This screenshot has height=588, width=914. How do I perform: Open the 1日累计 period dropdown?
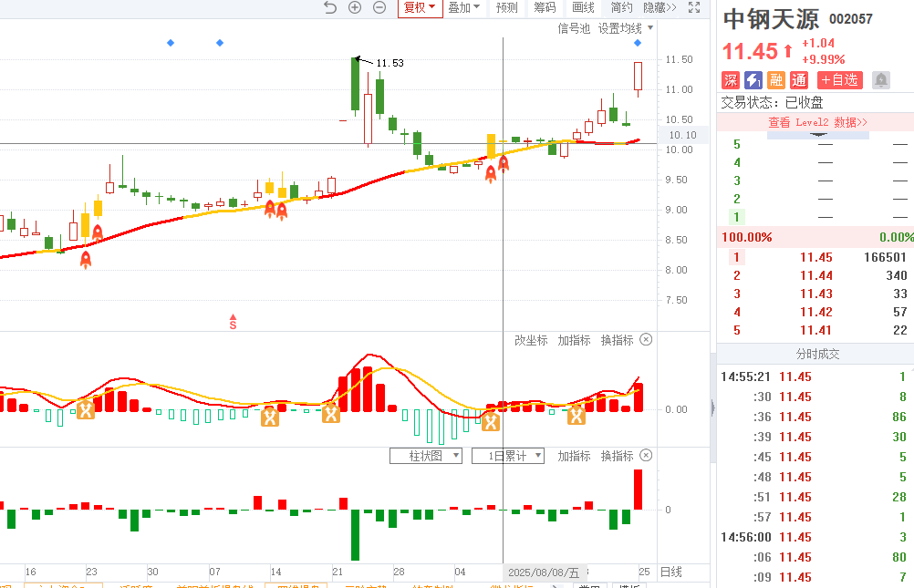tap(508, 456)
